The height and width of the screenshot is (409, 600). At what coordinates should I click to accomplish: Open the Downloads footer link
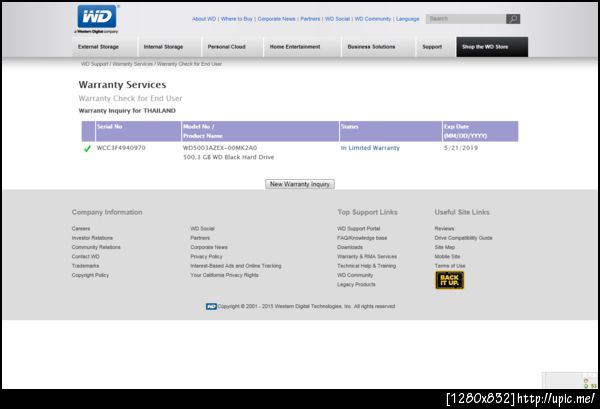click(x=350, y=247)
